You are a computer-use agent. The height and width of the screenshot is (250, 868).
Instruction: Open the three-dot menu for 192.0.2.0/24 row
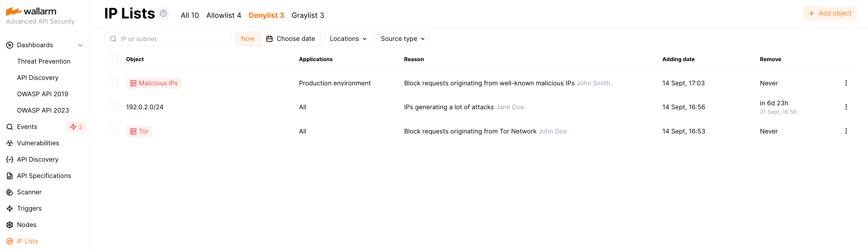click(846, 107)
